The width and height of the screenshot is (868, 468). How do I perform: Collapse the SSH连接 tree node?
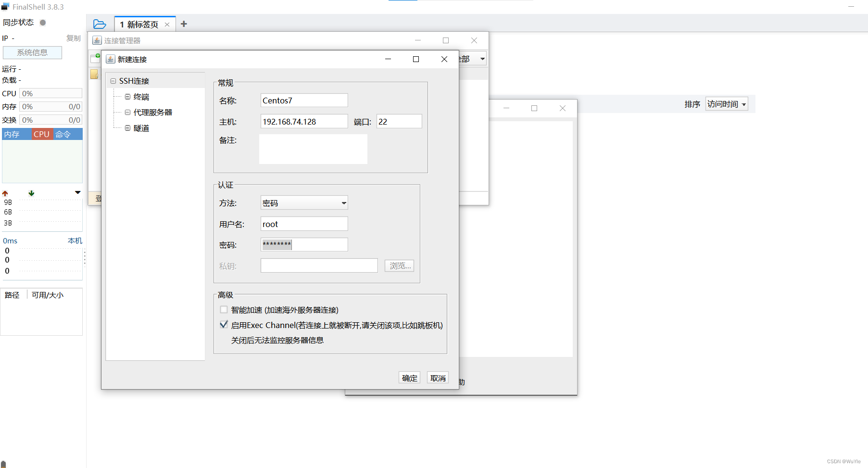coord(113,81)
